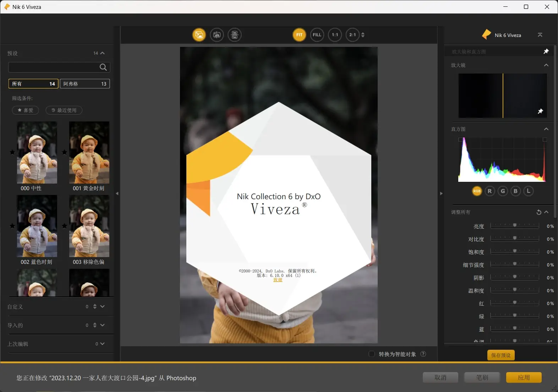This screenshot has height=392, width=558.
Task: Open the 致谢 credits link
Action: pyautogui.click(x=278, y=280)
